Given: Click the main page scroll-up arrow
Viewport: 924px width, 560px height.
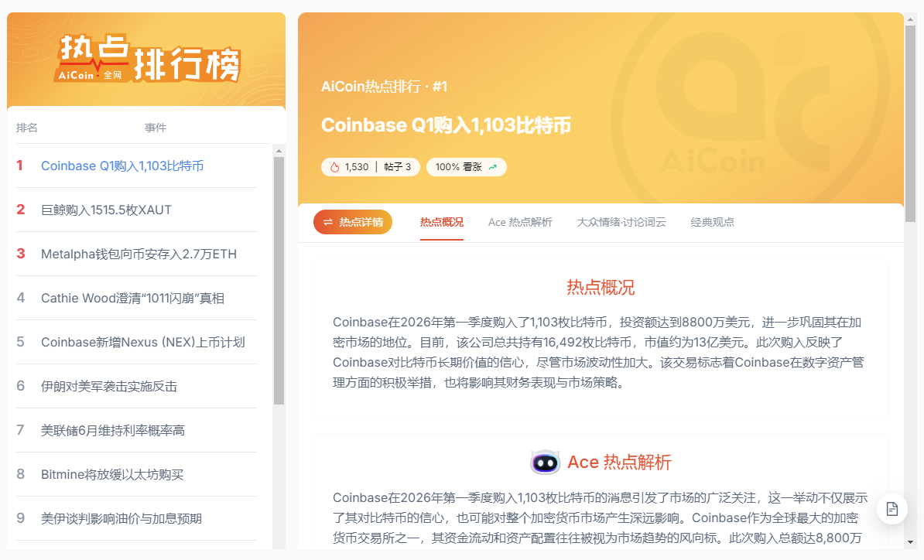Looking at the screenshot, I should pyautogui.click(x=910, y=19).
